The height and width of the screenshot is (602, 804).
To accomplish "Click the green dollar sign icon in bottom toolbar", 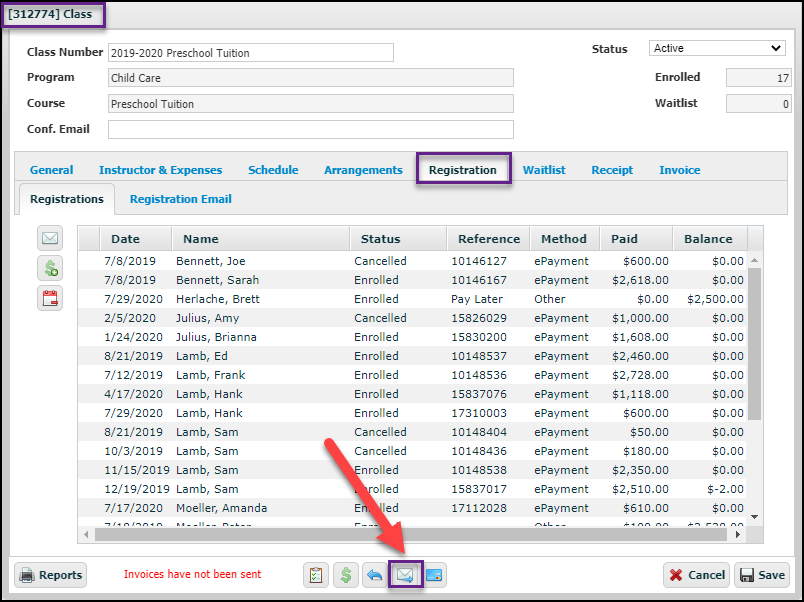I will pos(346,575).
